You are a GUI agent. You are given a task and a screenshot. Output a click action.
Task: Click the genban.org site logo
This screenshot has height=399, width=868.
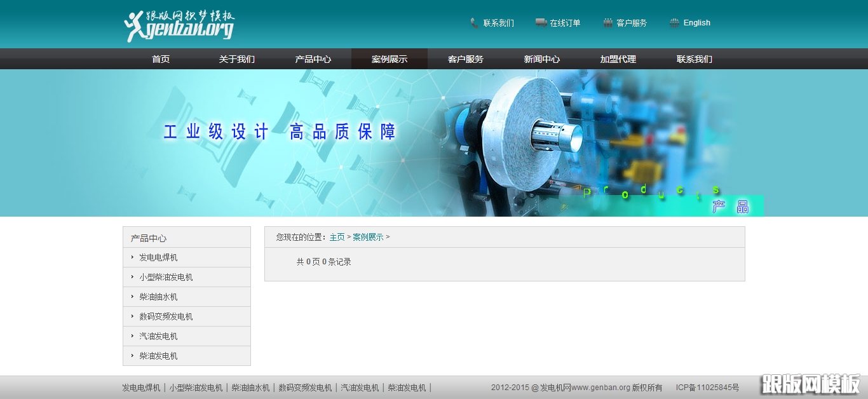pyautogui.click(x=179, y=25)
